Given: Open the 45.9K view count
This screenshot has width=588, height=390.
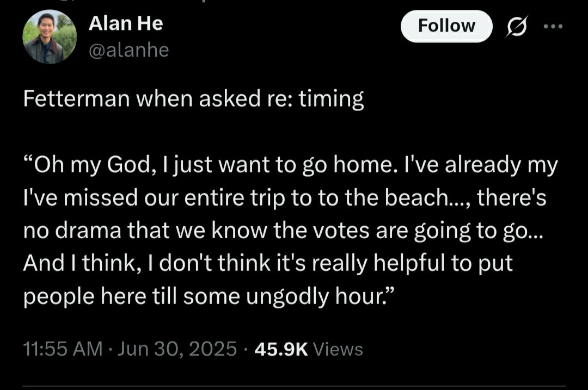Looking at the screenshot, I should 281,349.
